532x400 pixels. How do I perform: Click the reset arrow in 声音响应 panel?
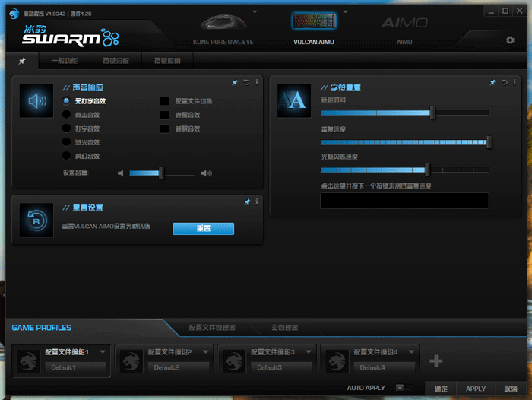247,82
